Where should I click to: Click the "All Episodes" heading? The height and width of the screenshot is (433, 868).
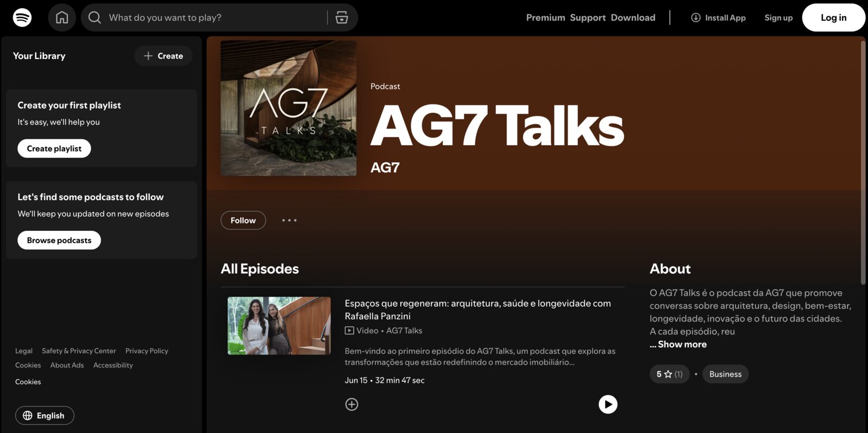[x=260, y=269]
